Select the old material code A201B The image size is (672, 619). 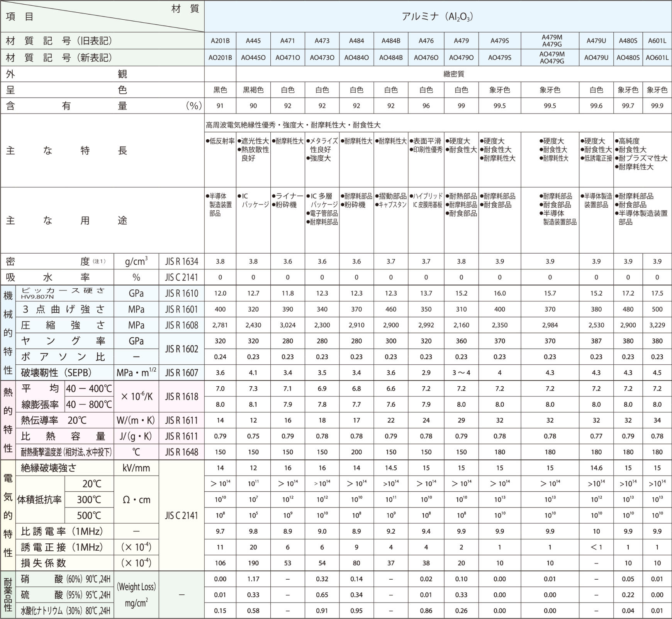pyautogui.click(x=220, y=41)
